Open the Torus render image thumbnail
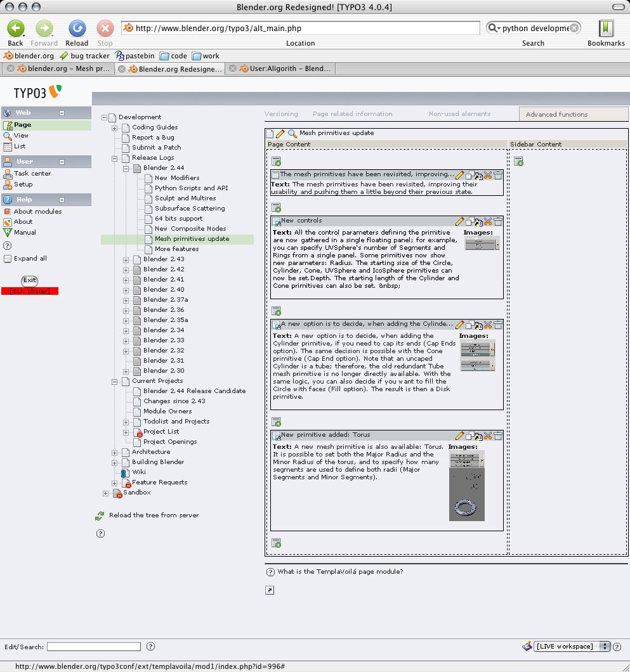Screen dimensions: 630x672 466,495
